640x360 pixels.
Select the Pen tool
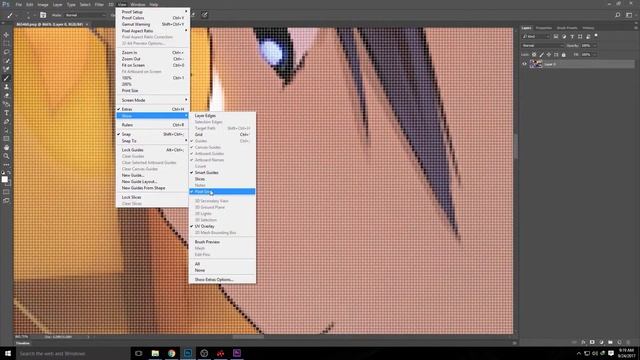pos(6,122)
